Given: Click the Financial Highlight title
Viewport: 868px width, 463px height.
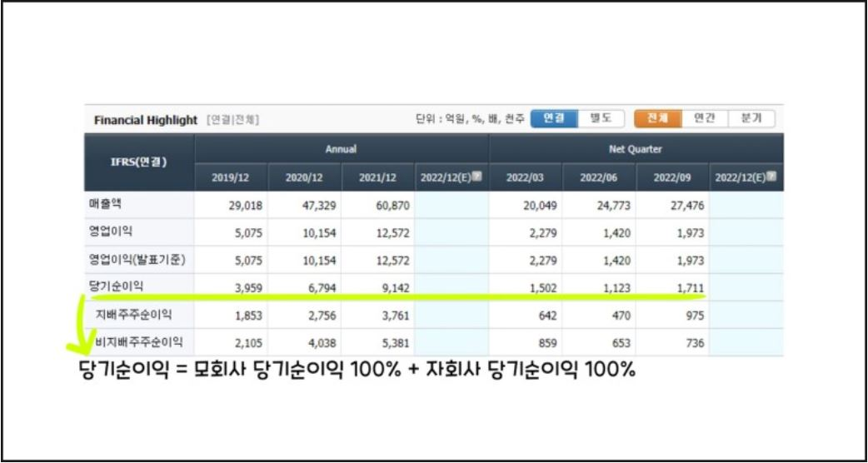Looking at the screenshot, I should click(146, 119).
